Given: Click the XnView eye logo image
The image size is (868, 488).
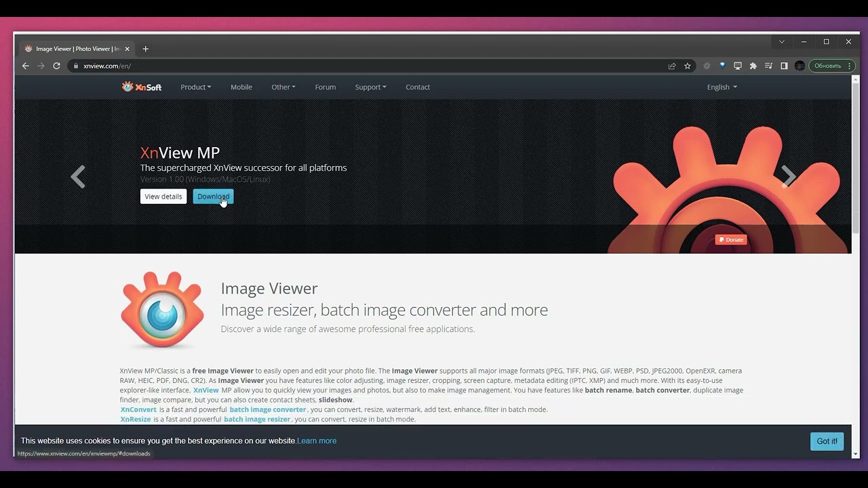Looking at the screenshot, I should [x=162, y=310].
